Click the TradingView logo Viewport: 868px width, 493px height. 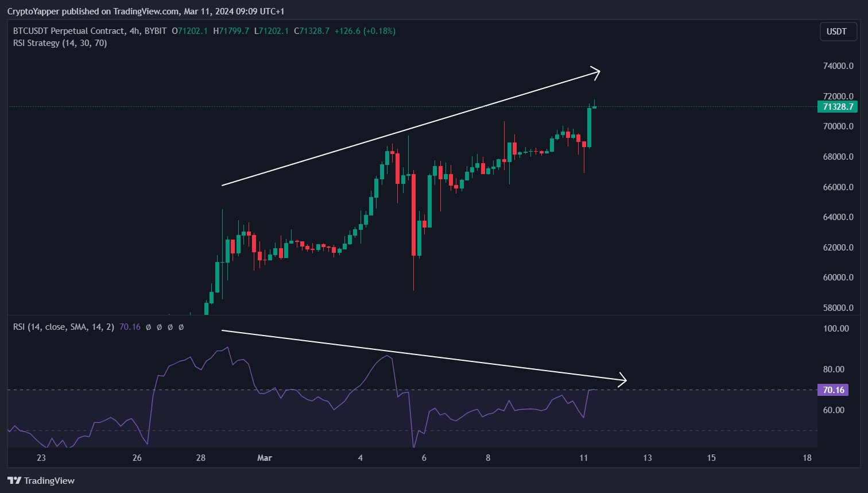click(x=41, y=480)
